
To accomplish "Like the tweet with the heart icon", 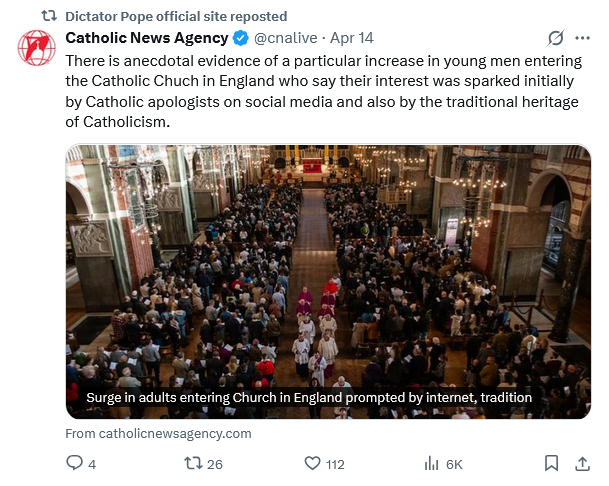I will pos(313,463).
